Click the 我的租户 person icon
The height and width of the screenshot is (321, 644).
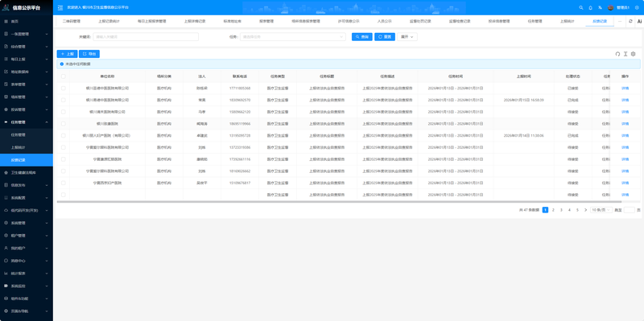point(6,248)
